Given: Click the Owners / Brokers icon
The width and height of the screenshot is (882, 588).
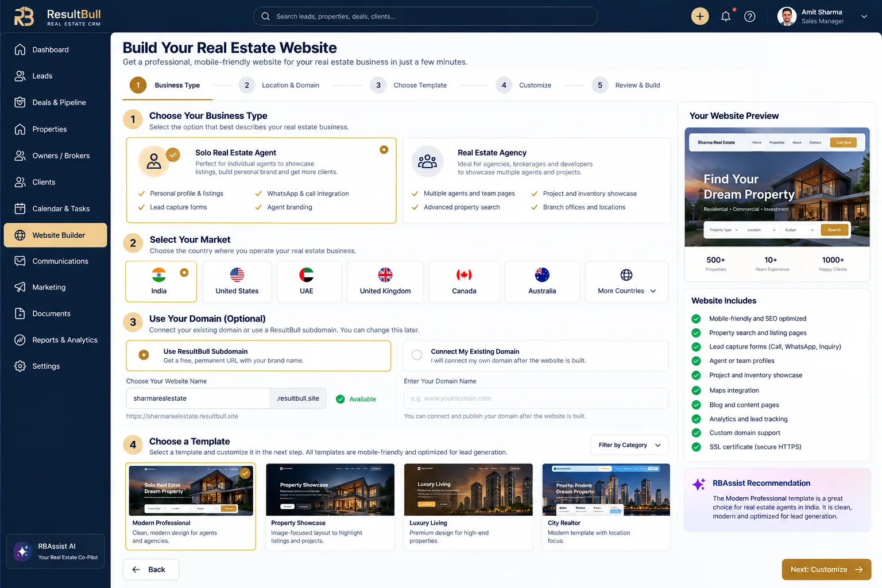Looking at the screenshot, I should (20, 156).
